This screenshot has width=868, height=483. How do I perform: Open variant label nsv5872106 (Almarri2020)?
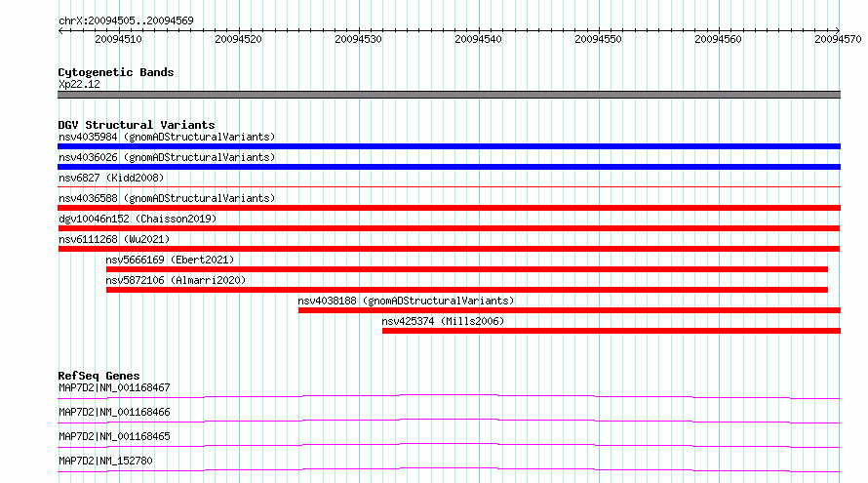(176, 280)
